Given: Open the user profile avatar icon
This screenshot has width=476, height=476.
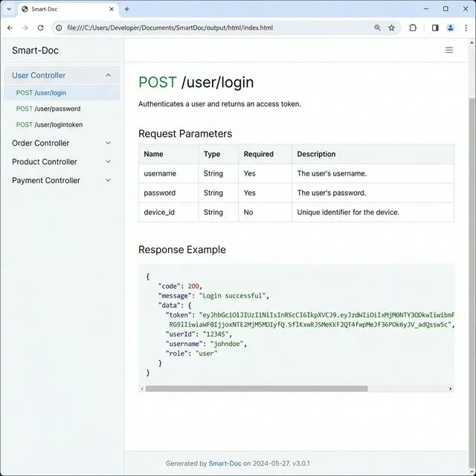Looking at the screenshot, I should [450, 28].
